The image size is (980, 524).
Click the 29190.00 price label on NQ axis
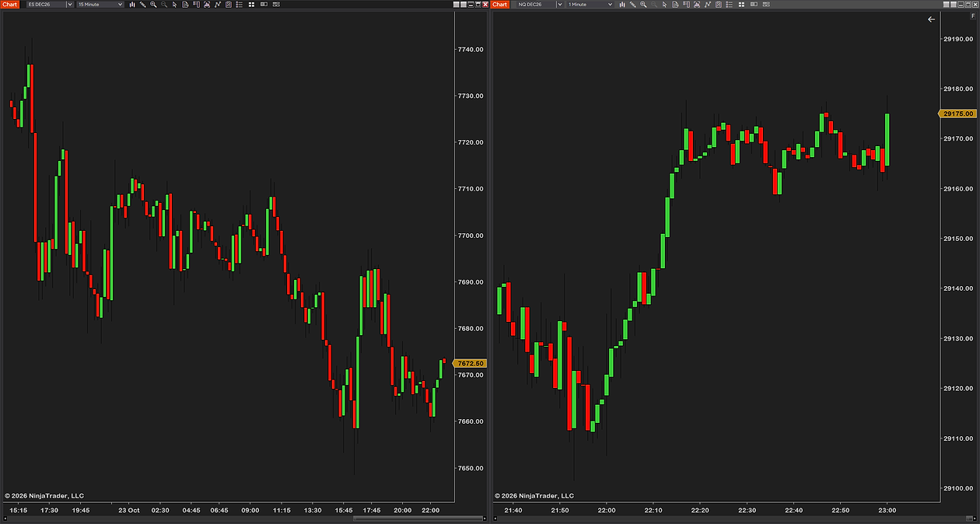pyautogui.click(x=957, y=38)
